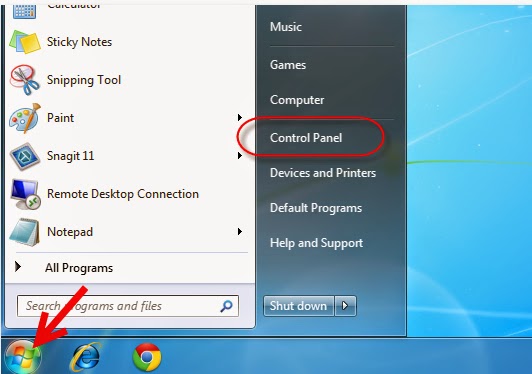Expand Paint recent files arrow
532x374 pixels.
pyautogui.click(x=240, y=118)
